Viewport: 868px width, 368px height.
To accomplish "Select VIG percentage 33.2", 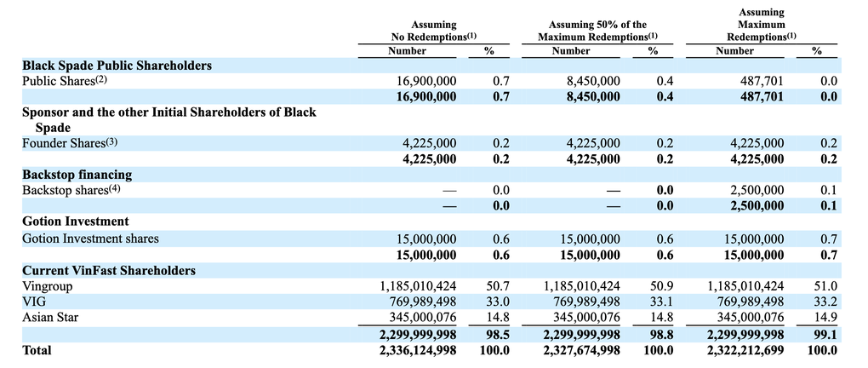I will pyautogui.click(x=826, y=302).
